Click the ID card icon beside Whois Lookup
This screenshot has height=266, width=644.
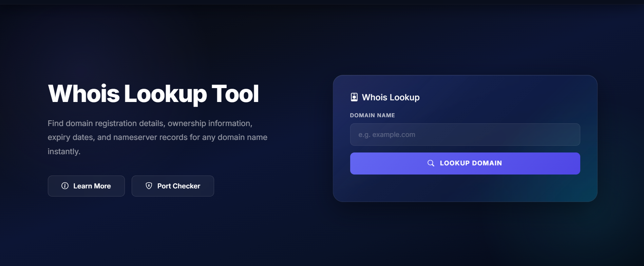[x=354, y=97]
